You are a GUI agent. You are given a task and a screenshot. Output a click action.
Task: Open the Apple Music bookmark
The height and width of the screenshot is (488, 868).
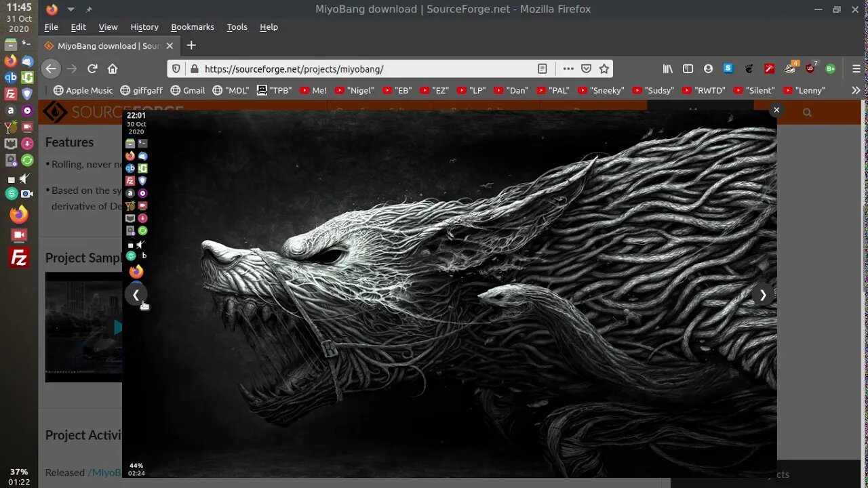[x=83, y=90]
